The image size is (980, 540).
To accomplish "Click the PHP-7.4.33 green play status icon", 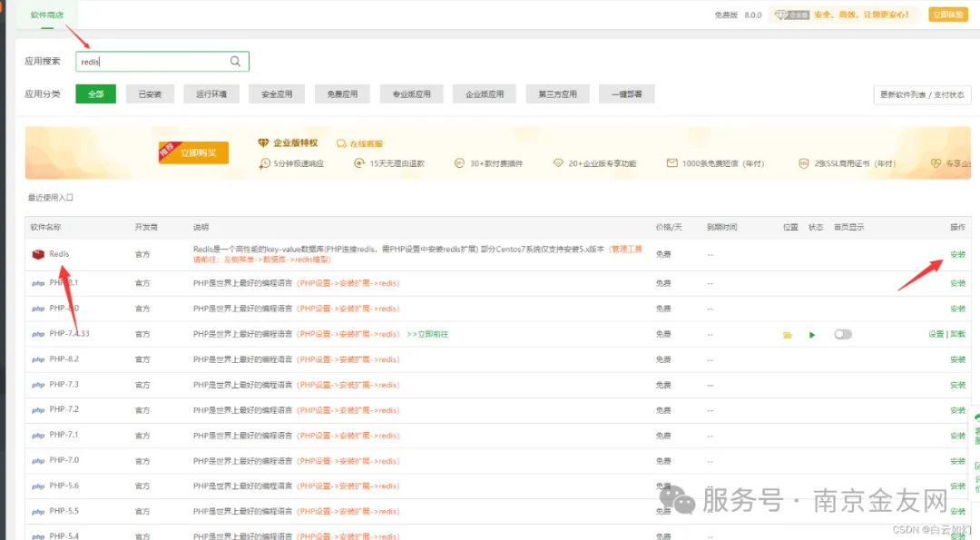I will (x=812, y=335).
